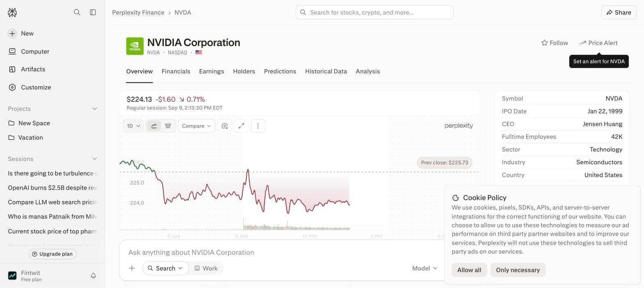Open the 1D time range dropdown
Viewport: 644px width, 288px height.
pyautogui.click(x=133, y=126)
